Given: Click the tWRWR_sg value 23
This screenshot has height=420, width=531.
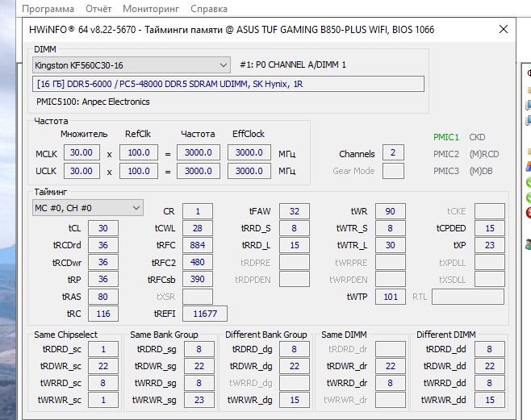Looking at the screenshot, I should (x=199, y=400).
